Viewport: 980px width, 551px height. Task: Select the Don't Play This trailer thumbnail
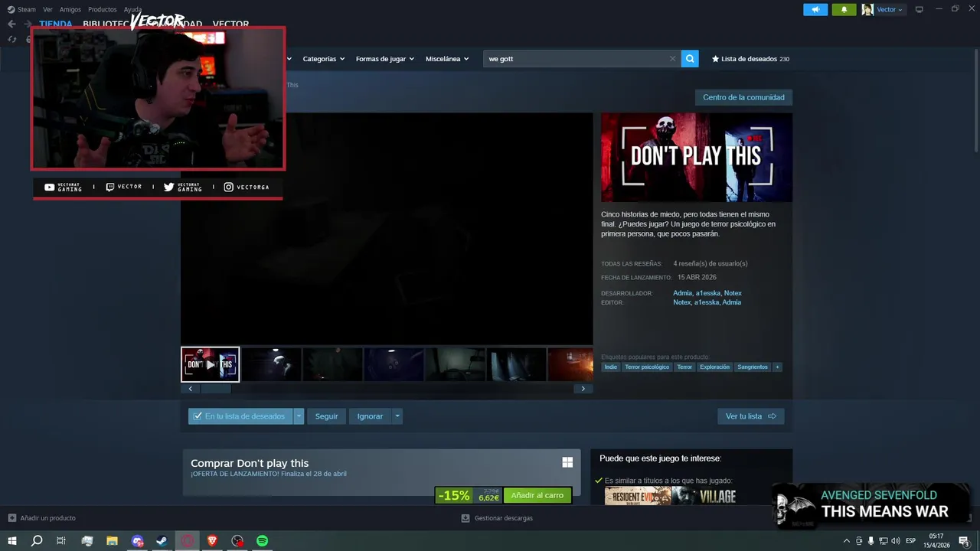point(211,364)
